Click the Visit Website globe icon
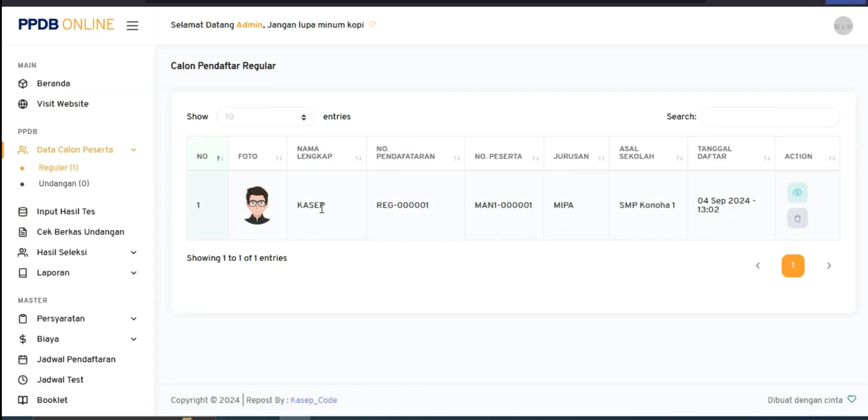Image resolution: width=868 pixels, height=420 pixels. pyautogui.click(x=23, y=104)
